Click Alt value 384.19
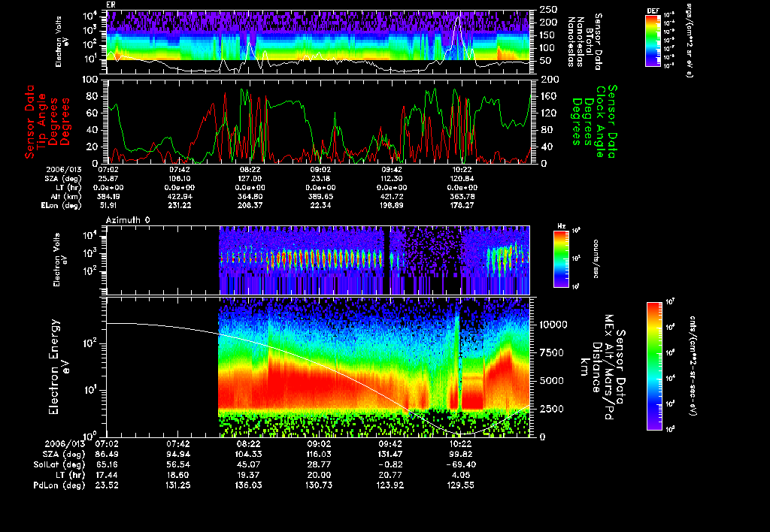Screen dimensions: 770x532 [x=108, y=196]
